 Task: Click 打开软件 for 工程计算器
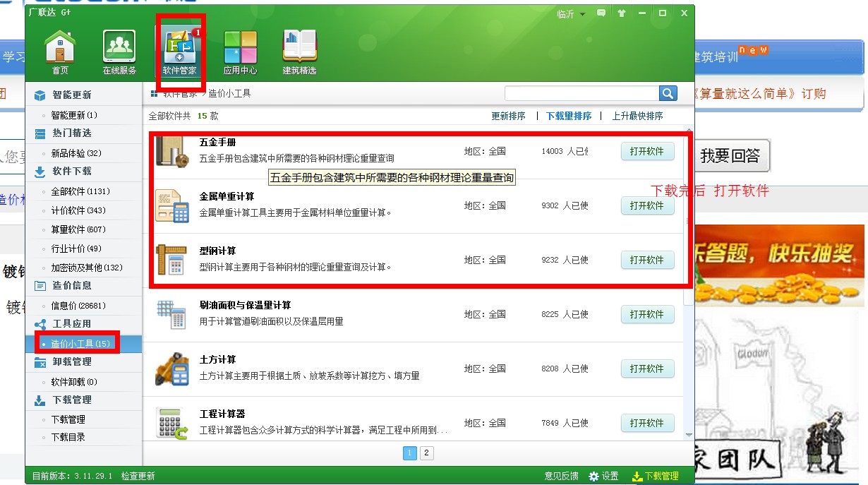click(x=647, y=423)
